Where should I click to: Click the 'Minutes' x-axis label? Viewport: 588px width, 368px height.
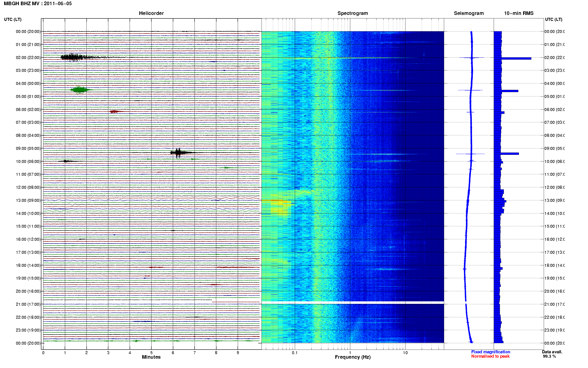coord(151,357)
